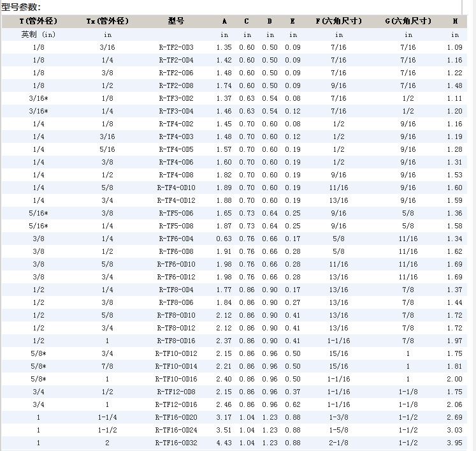Click H value 3.95 in last row
476x451 pixels.
click(454, 443)
